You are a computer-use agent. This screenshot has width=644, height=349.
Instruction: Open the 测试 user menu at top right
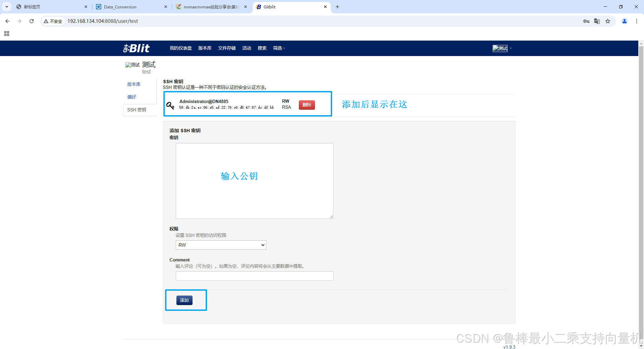pyautogui.click(x=501, y=48)
